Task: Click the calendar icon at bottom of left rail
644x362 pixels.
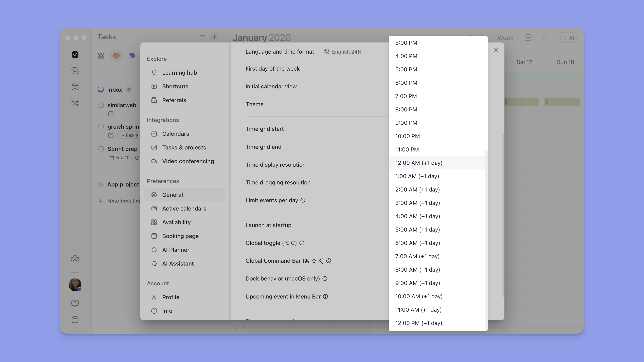Action: coord(75,320)
